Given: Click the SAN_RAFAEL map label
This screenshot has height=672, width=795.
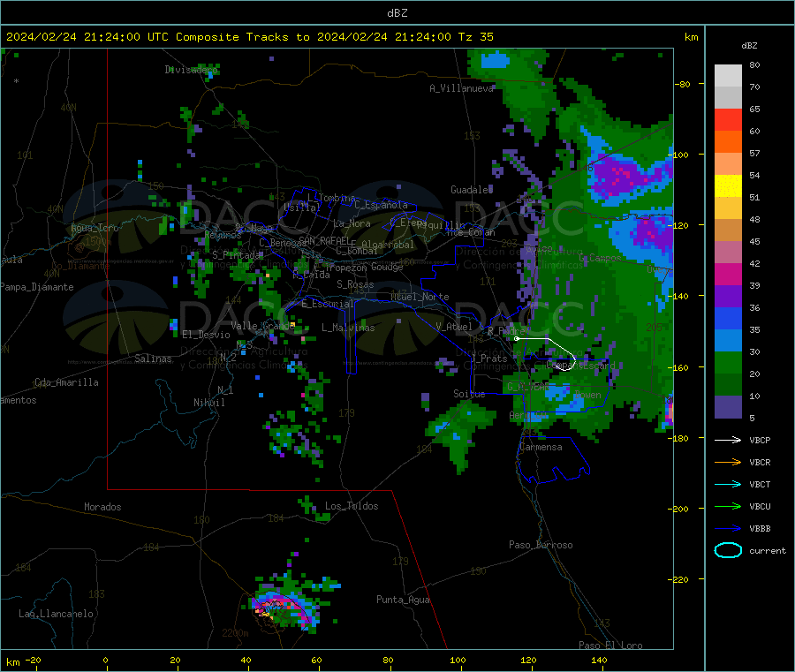Looking at the screenshot, I should click(324, 240).
